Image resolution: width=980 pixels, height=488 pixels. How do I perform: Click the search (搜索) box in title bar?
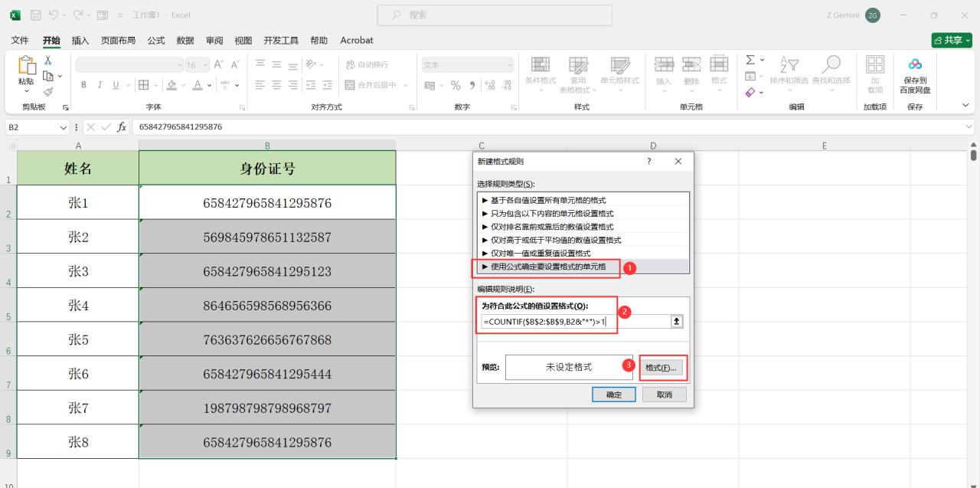(x=495, y=15)
